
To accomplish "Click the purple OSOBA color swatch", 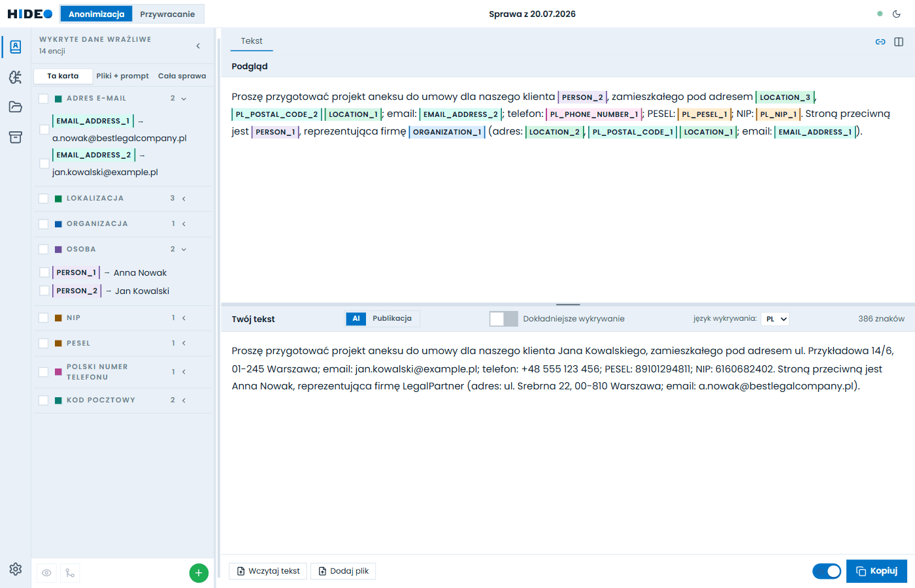I will (58, 250).
